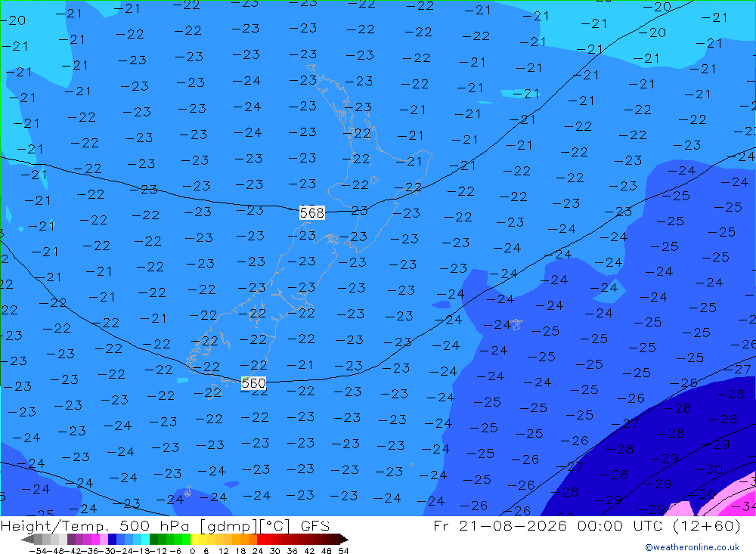Click the right arrow end of the color scale
The image size is (756, 554).
344,540
